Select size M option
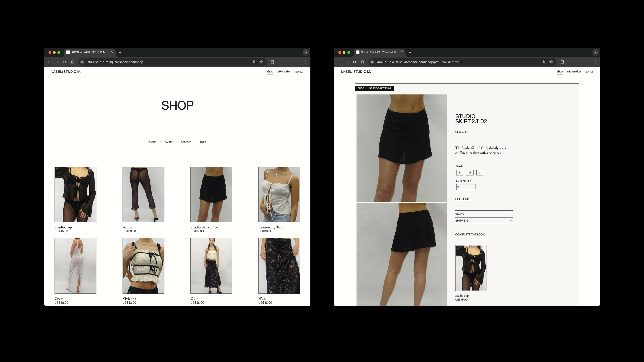Image resolution: width=644 pixels, height=362 pixels. 470,173
